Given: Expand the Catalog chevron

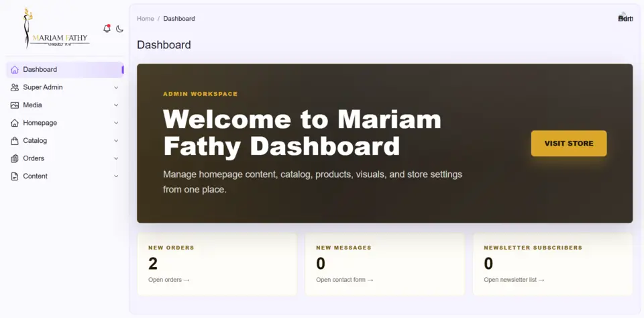Looking at the screenshot, I should coord(116,140).
